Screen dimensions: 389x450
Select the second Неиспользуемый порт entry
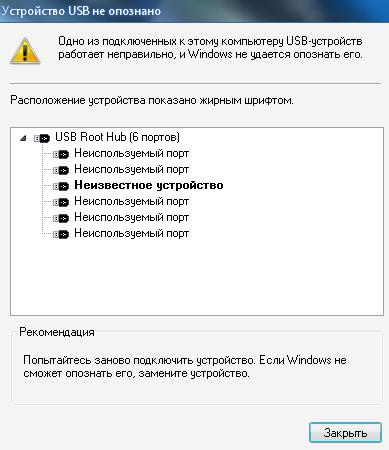(x=131, y=169)
